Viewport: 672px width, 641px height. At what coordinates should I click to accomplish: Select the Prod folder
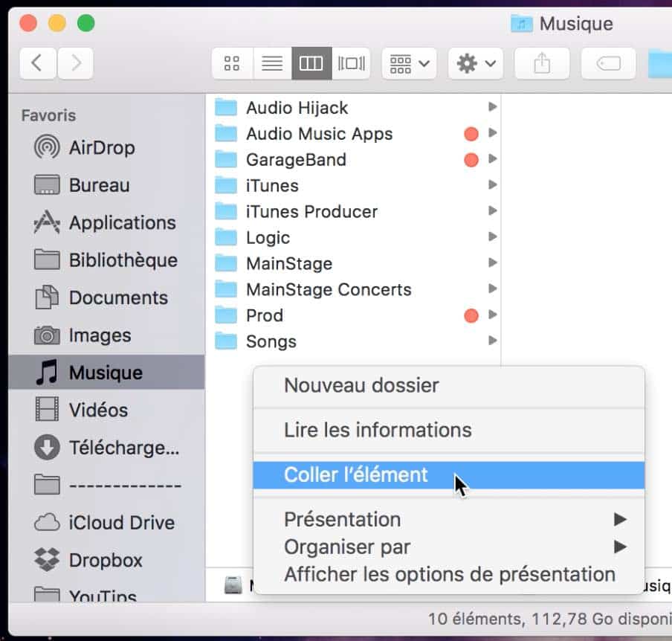coord(353,315)
